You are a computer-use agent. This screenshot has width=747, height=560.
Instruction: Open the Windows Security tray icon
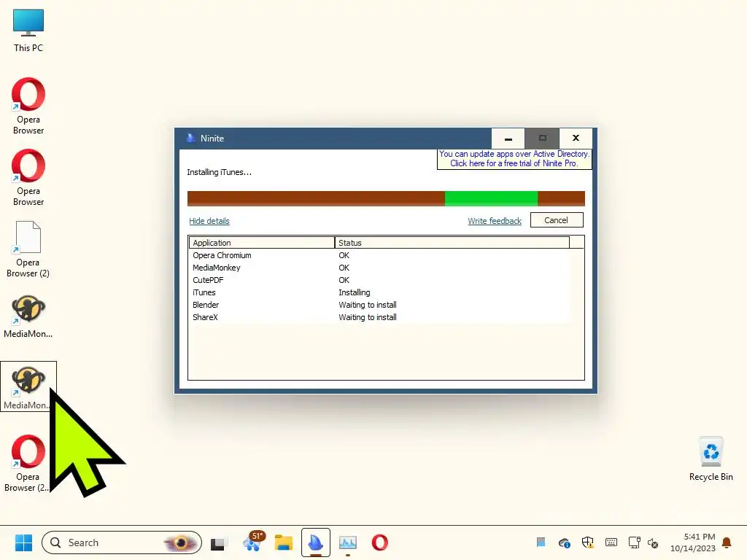coord(587,542)
